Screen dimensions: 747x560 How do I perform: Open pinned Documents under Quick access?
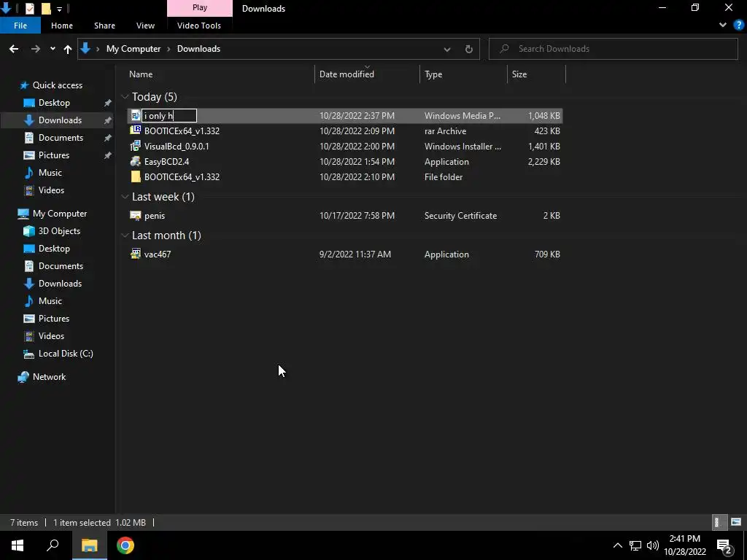61,138
